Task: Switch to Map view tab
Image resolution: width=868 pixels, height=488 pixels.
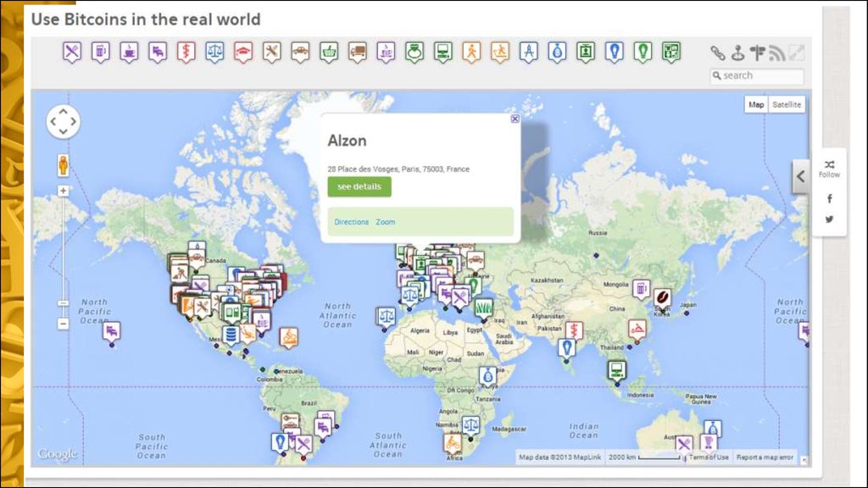Action: (756, 104)
